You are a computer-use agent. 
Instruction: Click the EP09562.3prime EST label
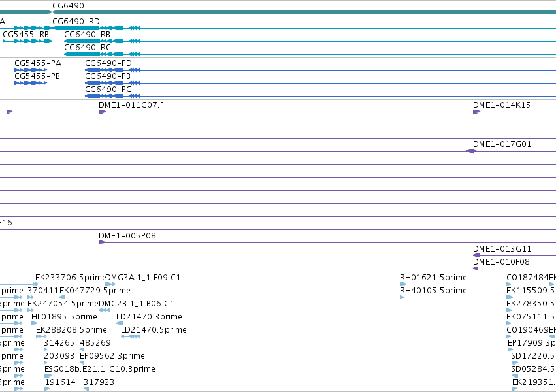[x=112, y=356]
